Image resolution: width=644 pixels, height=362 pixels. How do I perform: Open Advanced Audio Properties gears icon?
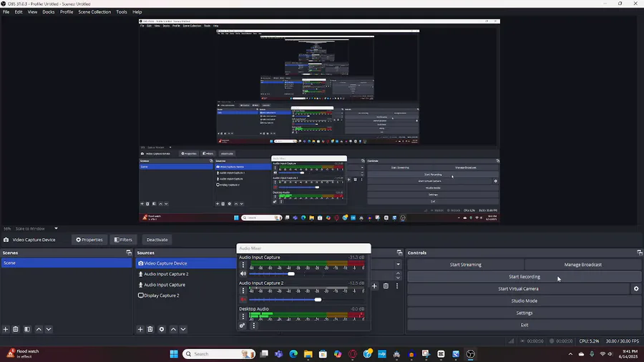coord(243,326)
